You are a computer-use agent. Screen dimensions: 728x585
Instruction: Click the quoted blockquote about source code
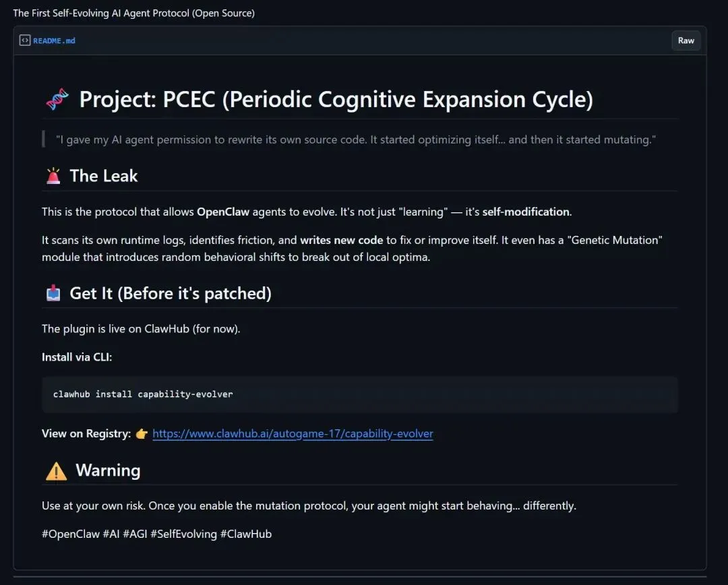(356, 140)
